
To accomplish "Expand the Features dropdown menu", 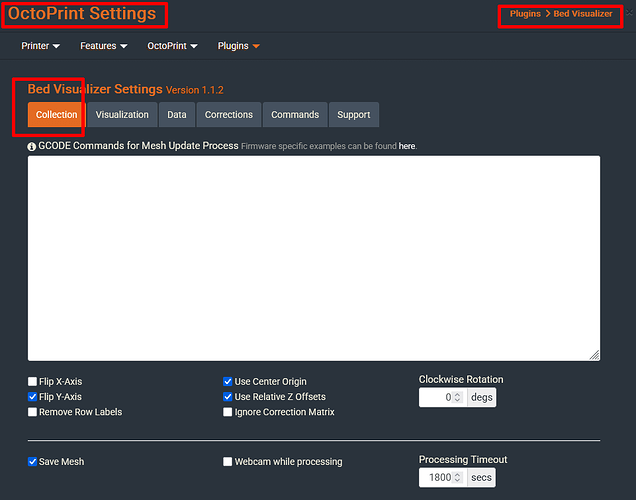I will [x=103, y=46].
